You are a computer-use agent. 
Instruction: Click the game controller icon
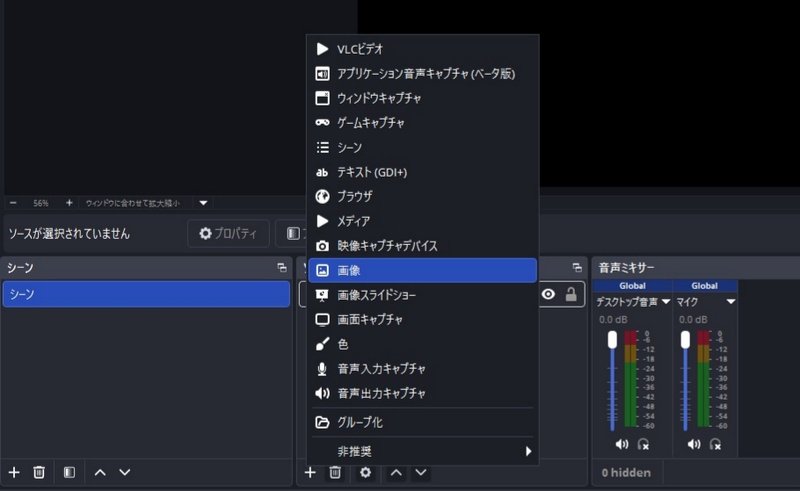pos(322,122)
